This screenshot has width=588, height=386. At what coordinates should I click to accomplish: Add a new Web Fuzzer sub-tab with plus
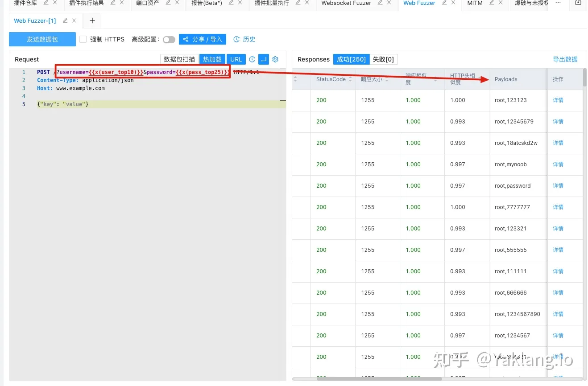click(92, 21)
